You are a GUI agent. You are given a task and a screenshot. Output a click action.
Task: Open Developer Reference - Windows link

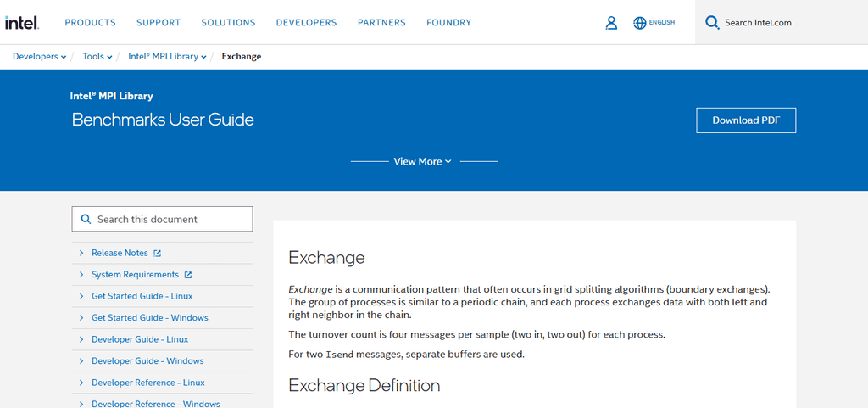pos(156,404)
